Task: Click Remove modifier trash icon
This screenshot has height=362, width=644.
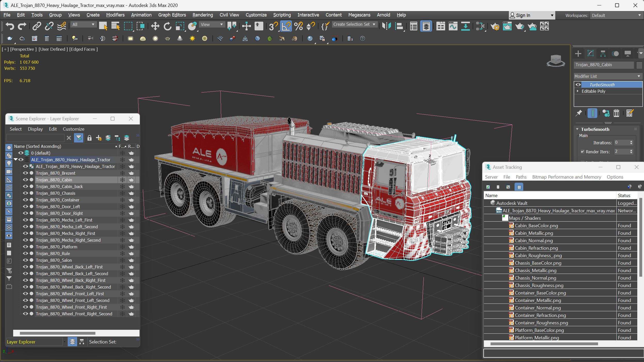Action: pyautogui.click(x=616, y=113)
